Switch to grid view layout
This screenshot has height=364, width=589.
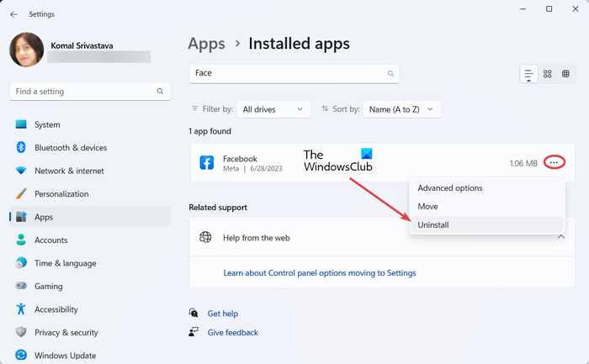pyautogui.click(x=548, y=74)
